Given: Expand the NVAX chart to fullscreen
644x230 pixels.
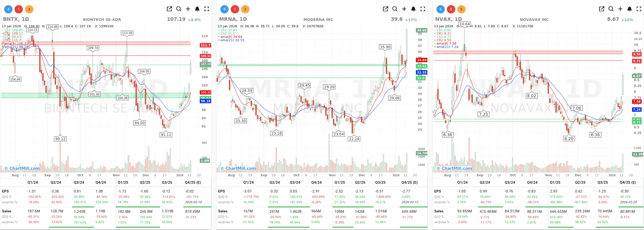Looking at the screenshot, I should [639, 9].
